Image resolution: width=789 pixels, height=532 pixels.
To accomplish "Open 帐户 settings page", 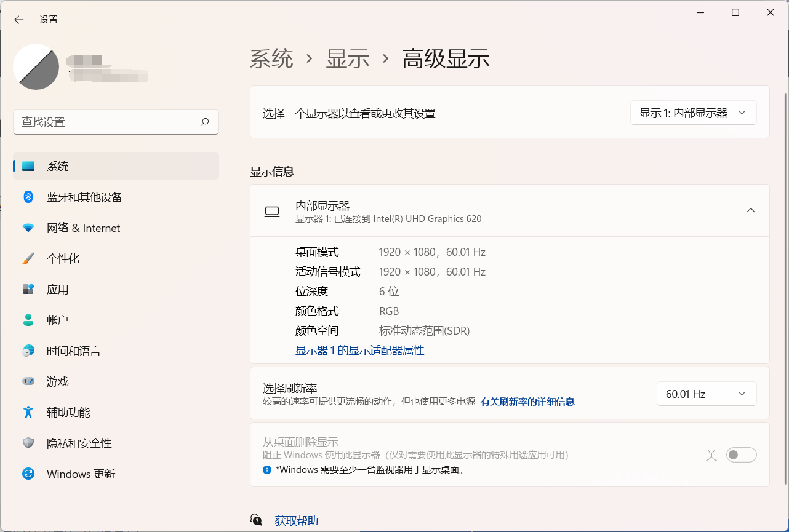I will pos(116,320).
